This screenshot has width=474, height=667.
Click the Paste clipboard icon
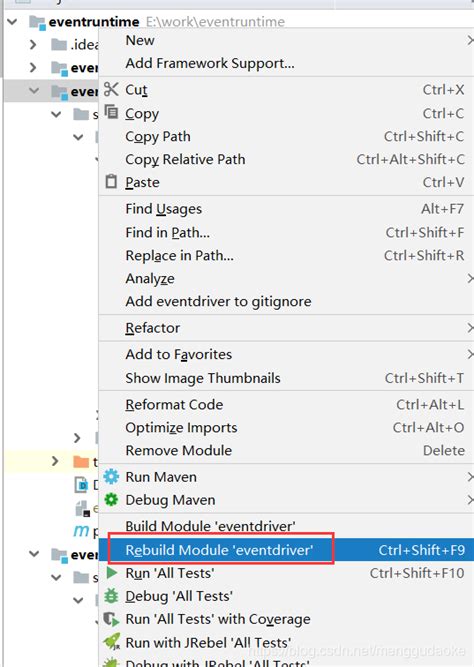[x=111, y=182]
